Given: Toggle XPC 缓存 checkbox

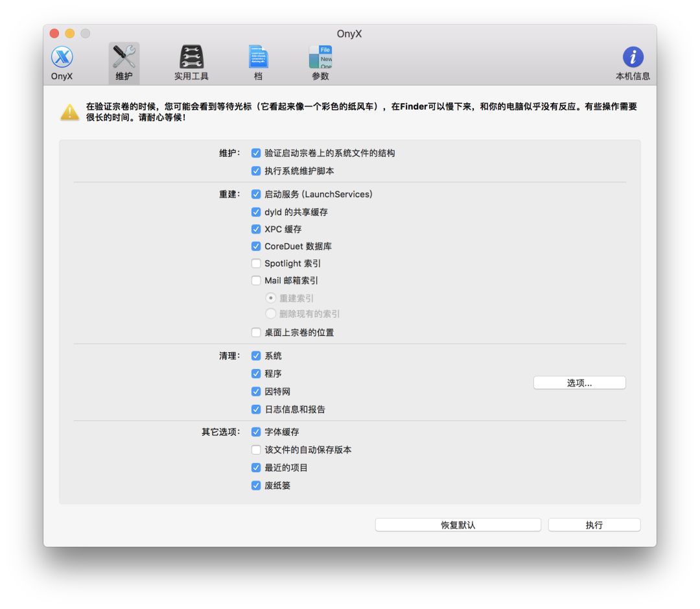Looking at the screenshot, I should (x=256, y=229).
